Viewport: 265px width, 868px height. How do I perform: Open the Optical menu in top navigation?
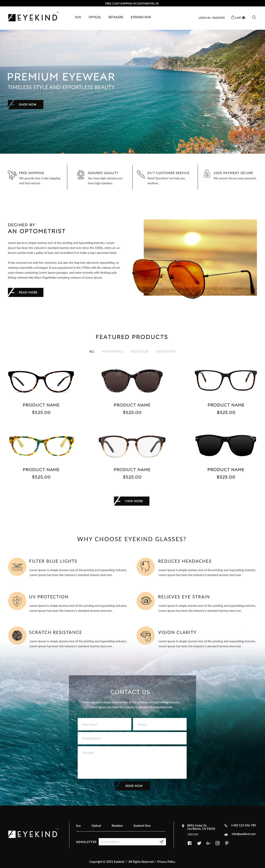pyautogui.click(x=95, y=17)
